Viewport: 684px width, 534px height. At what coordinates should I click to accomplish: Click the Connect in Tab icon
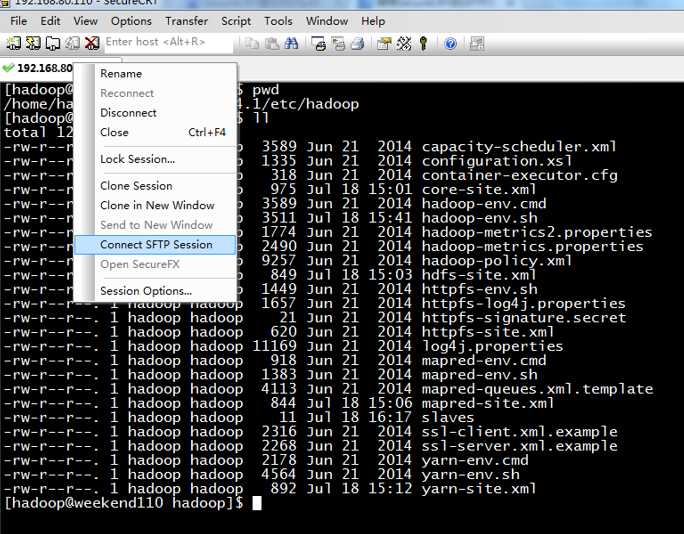coord(53,43)
